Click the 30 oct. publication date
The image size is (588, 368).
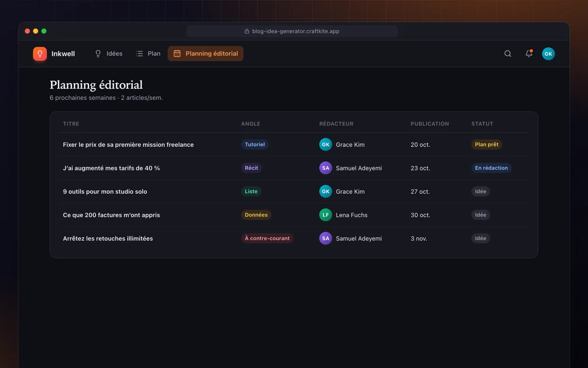coord(420,215)
